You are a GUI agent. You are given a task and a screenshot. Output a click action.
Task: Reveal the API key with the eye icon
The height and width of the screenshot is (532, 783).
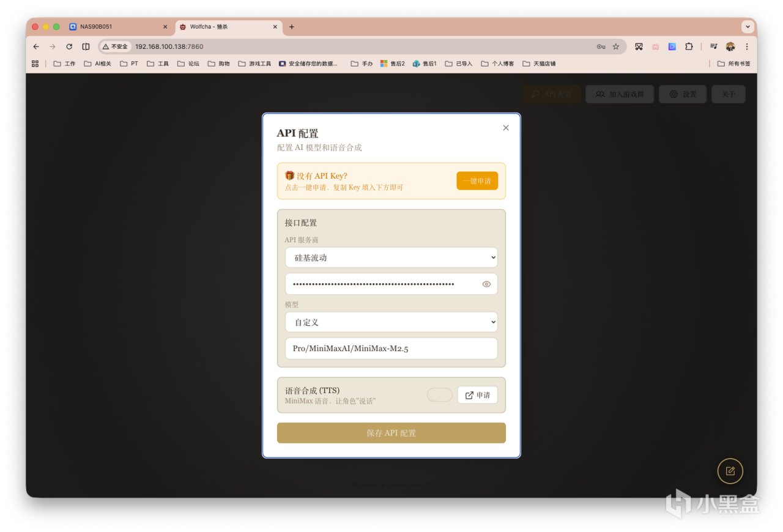coord(486,284)
